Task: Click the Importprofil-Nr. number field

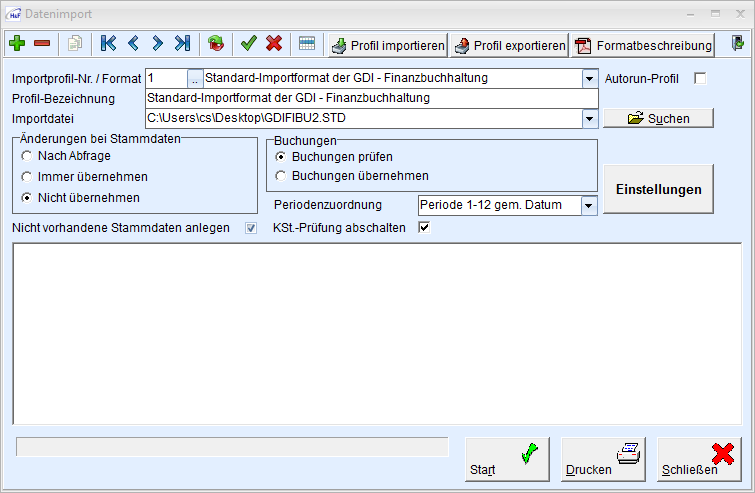Action: [x=167, y=78]
